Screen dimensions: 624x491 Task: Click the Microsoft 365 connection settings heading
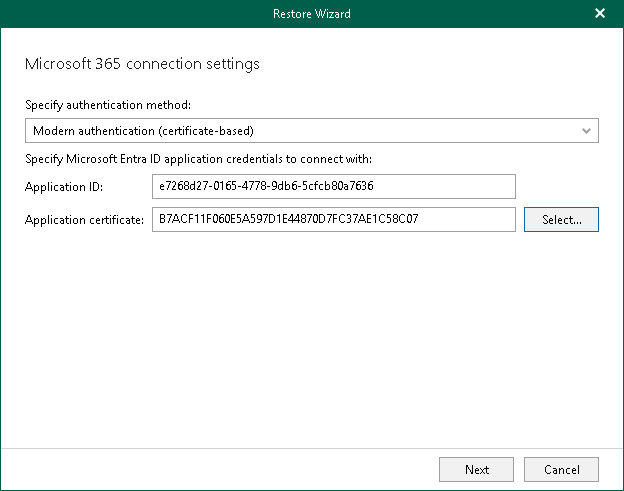click(141, 64)
